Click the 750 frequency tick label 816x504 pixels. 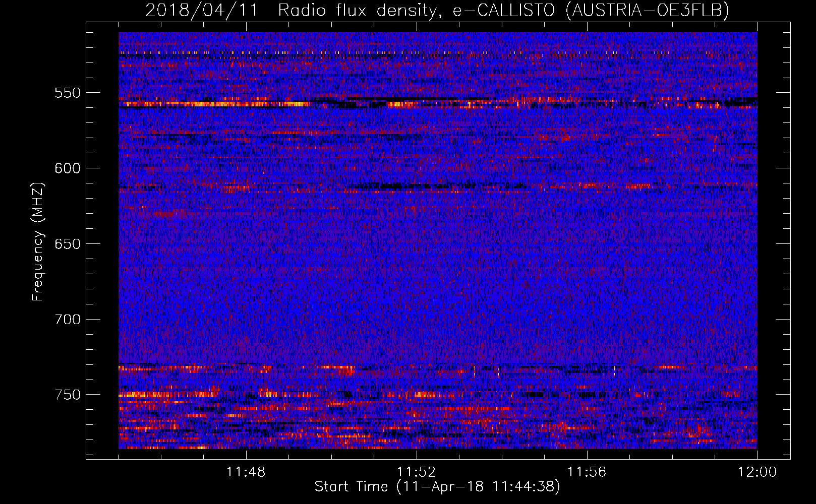(68, 395)
